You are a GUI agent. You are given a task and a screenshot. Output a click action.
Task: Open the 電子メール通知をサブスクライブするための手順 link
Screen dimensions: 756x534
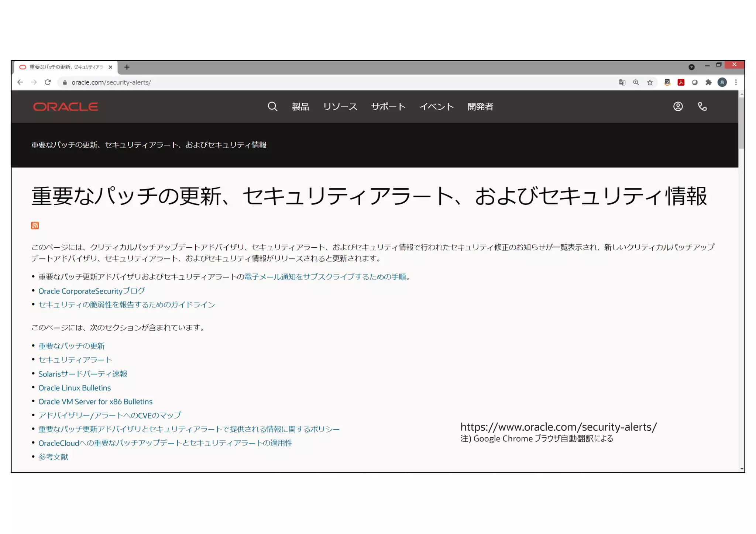click(325, 277)
